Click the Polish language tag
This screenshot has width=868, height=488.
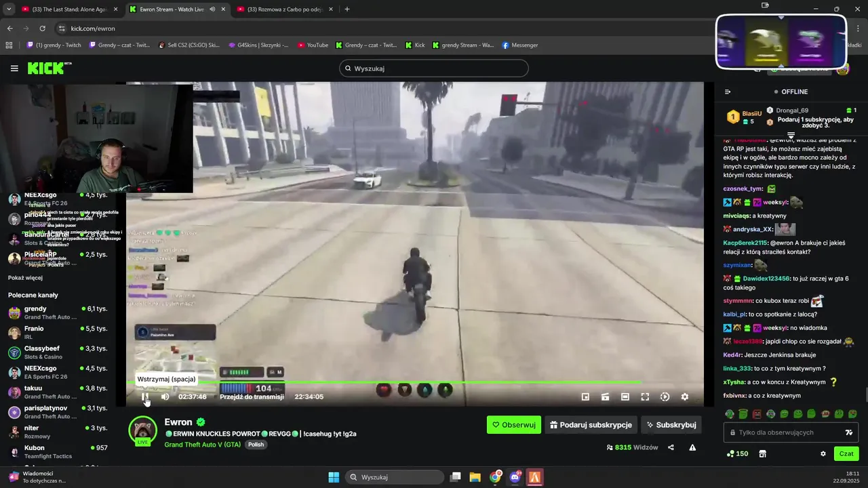point(256,445)
